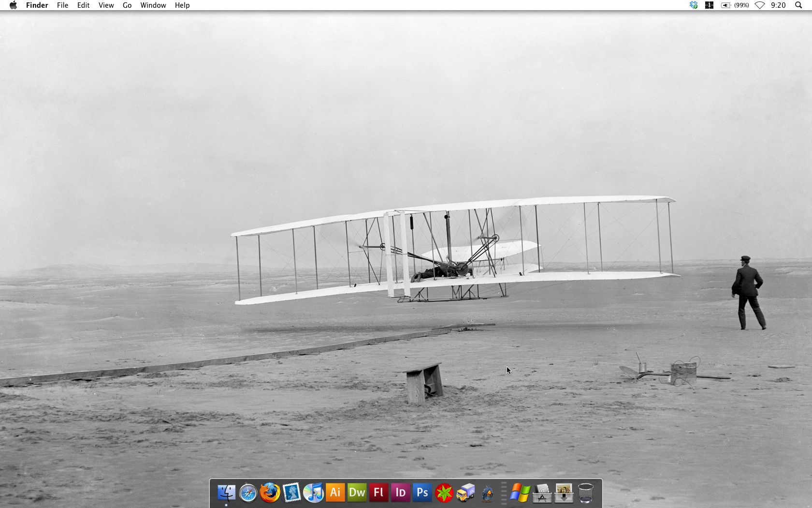This screenshot has height=508, width=812.
Task: Open InDesign from the Dock
Action: click(400, 493)
